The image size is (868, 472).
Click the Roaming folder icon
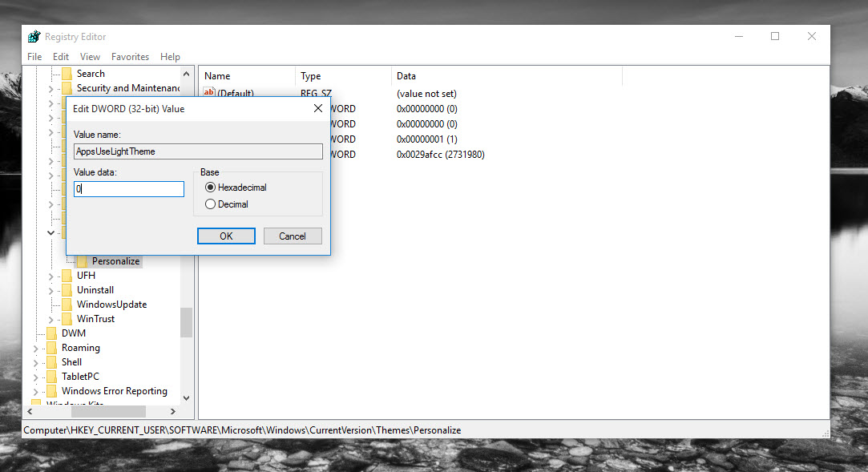[x=52, y=348]
